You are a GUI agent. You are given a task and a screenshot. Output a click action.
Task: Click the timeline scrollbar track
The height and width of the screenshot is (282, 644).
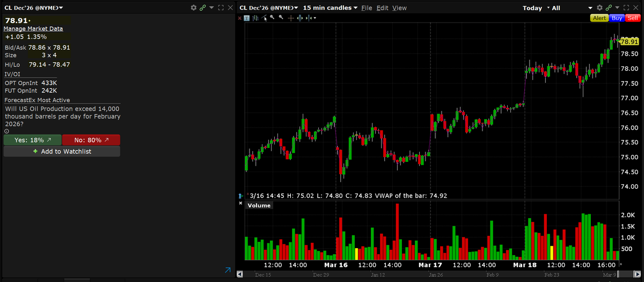[x=431, y=274]
